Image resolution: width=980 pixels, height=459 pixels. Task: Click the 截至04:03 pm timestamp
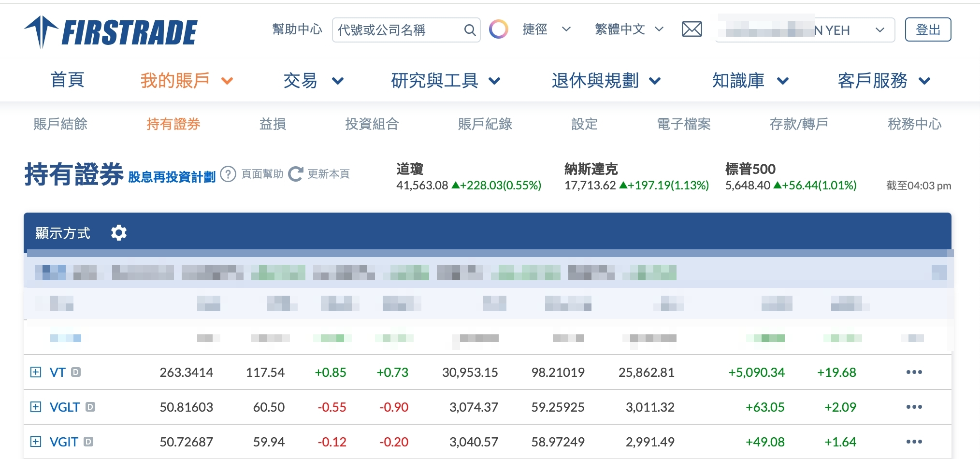coord(919,186)
